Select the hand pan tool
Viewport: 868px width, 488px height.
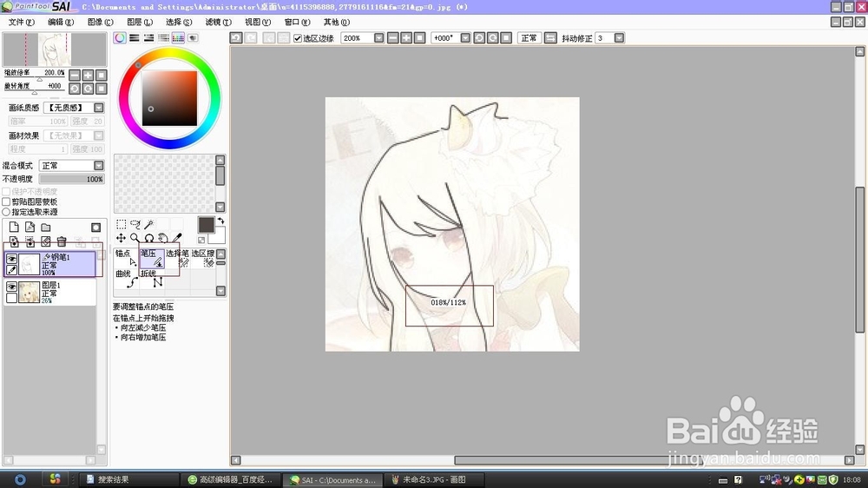pos(163,238)
